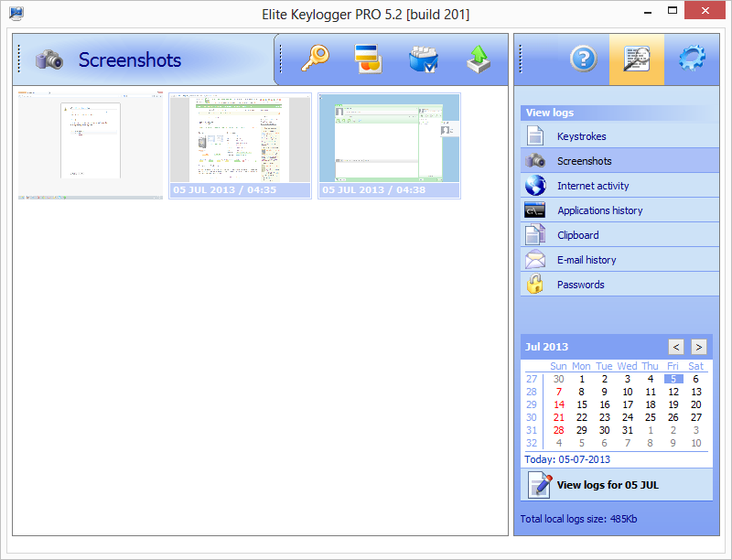
Task: Click the green upload arrow icon
Action: click(x=478, y=59)
